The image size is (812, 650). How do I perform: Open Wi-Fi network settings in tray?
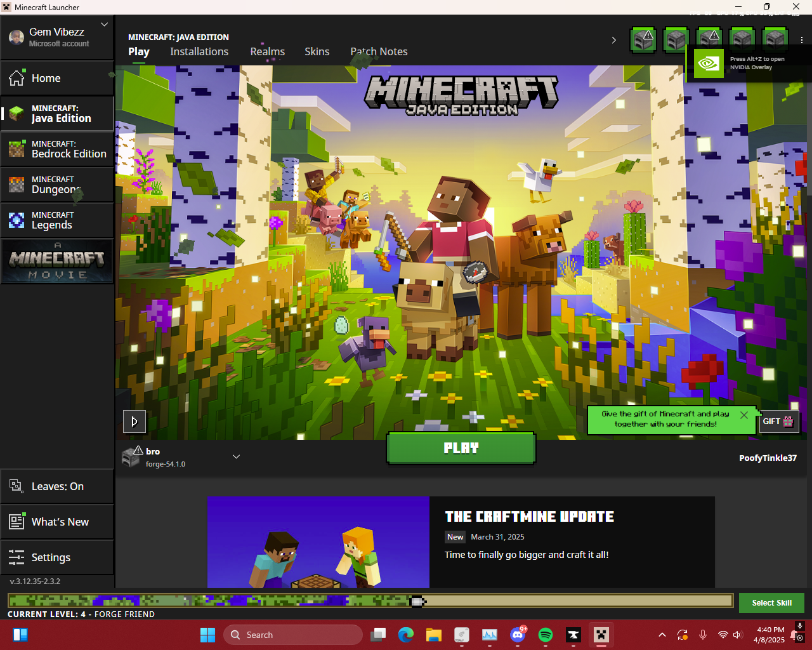pyautogui.click(x=723, y=635)
